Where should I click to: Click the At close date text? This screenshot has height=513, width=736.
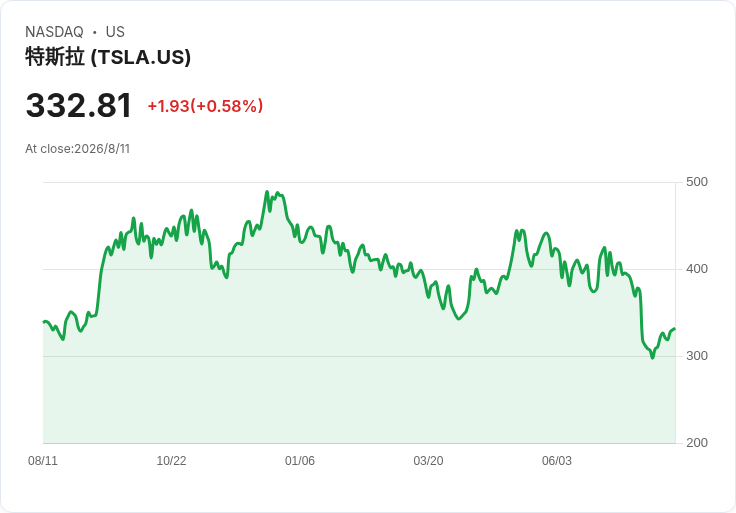[77, 149]
